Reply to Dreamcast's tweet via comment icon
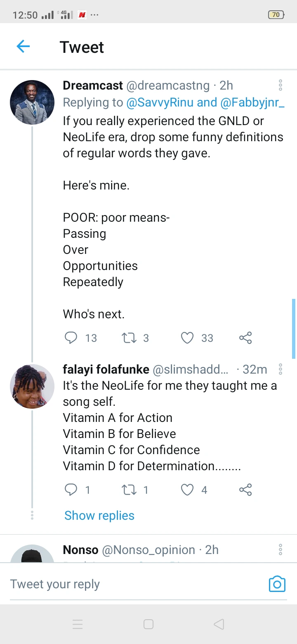The height and width of the screenshot is (644, 297). [71, 338]
